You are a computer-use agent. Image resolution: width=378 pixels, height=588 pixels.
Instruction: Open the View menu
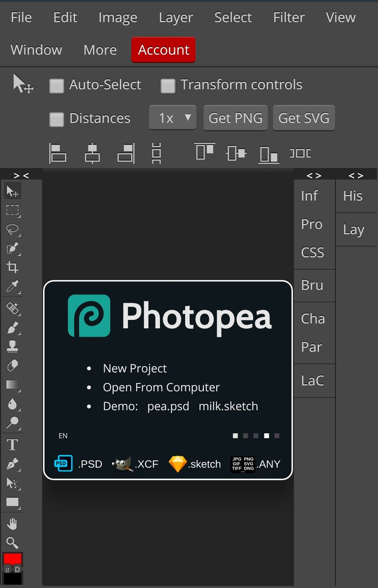[x=341, y=17]
